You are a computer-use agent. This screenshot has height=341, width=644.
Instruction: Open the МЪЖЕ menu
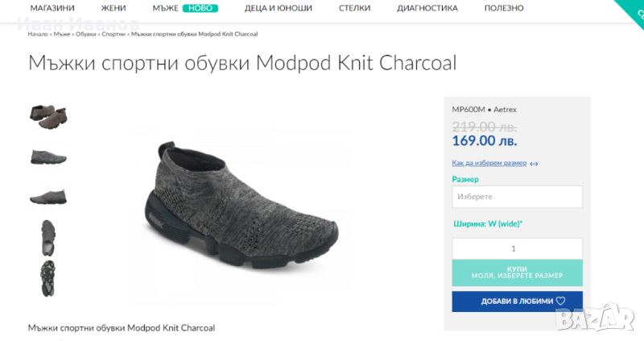(165, 8)
